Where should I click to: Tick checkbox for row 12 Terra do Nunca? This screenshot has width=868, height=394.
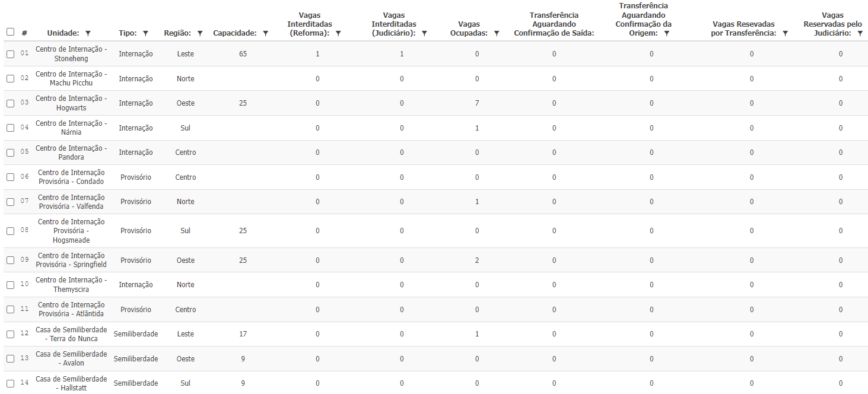[x=11, y=334]
